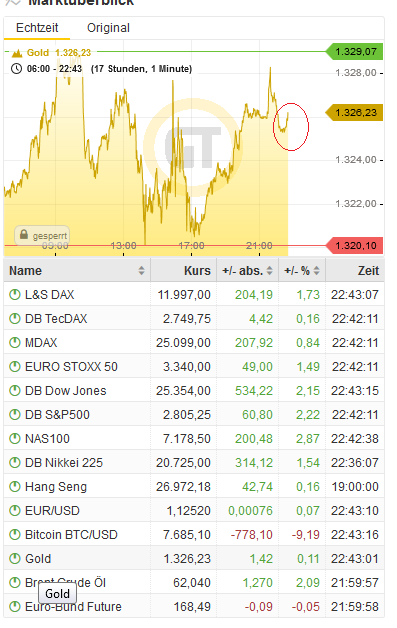
Task: Click the clock icon beside DB TecDAX
Action: [15, 319]
